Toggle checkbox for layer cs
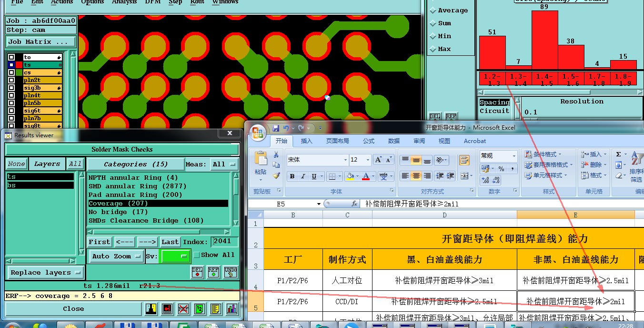 click(11, 72)
